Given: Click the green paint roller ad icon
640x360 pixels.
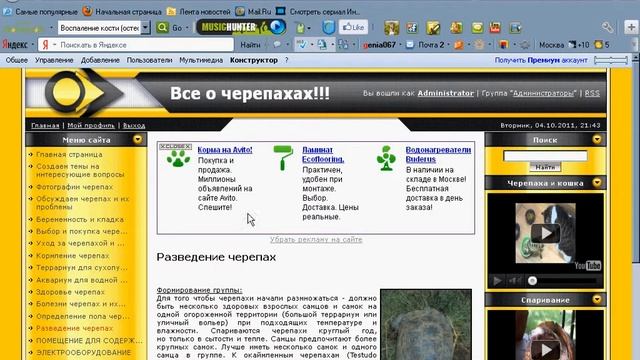Looking at the screenshot, I should coord(283,158).
